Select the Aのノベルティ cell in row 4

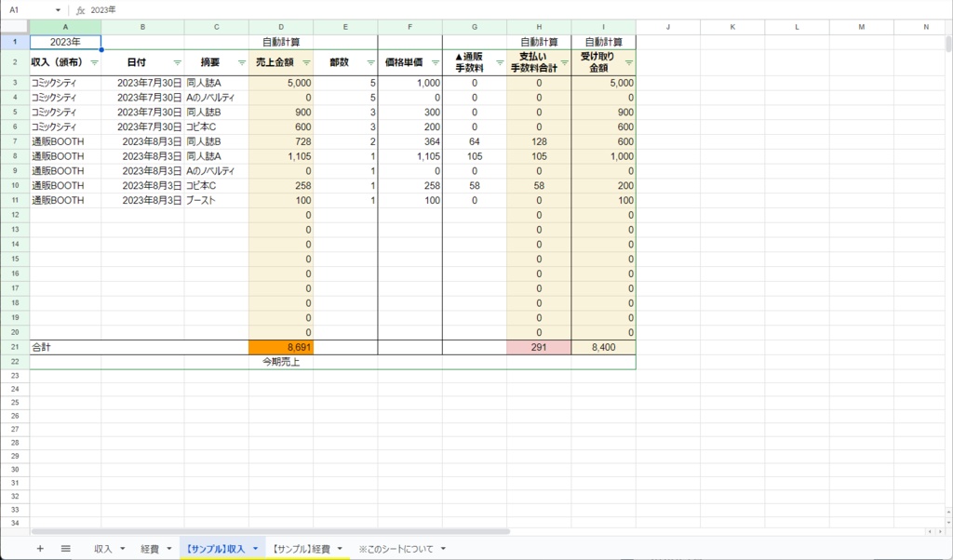point(216,98)
